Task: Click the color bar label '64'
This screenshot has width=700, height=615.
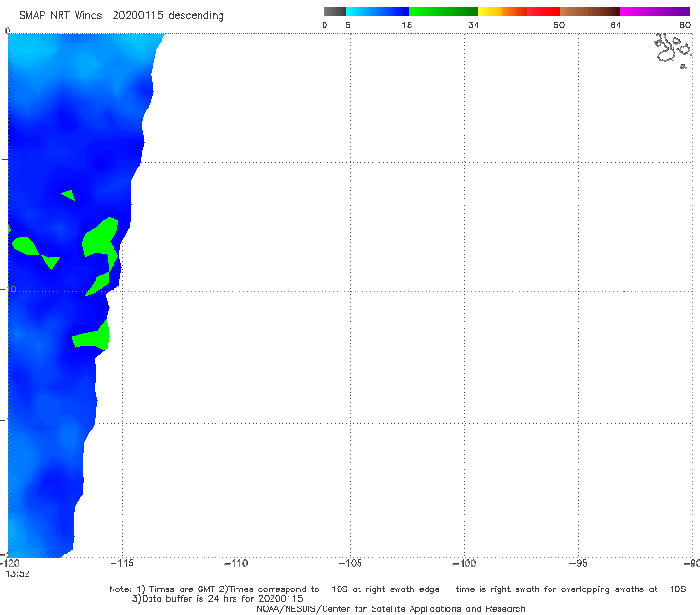Action: click(x=616, y=25)
